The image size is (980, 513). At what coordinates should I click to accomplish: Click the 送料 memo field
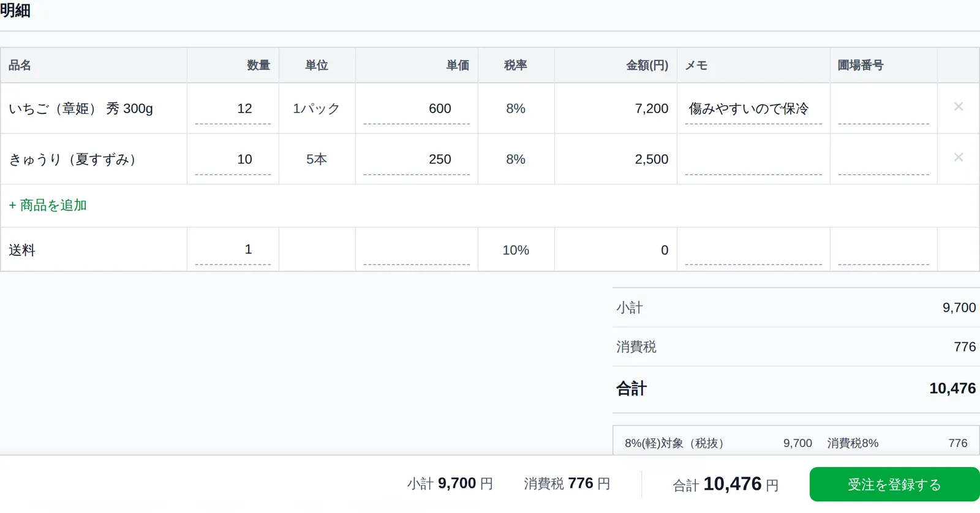(753, 250)
